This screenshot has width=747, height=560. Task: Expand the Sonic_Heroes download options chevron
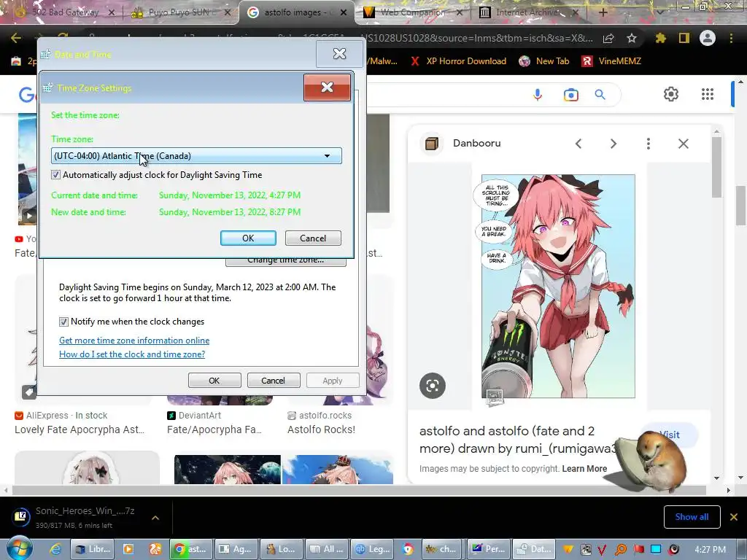coord(155,518)
